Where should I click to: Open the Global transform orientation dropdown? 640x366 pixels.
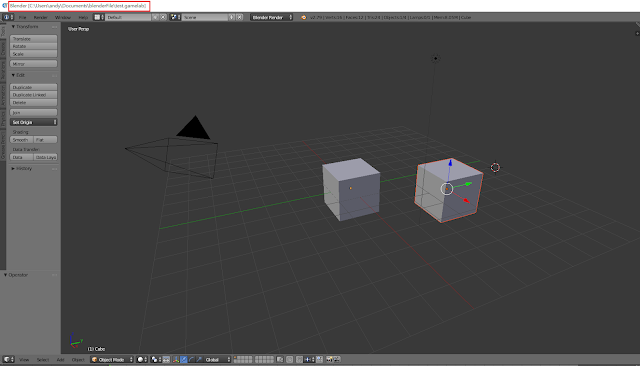pos(217,359)
